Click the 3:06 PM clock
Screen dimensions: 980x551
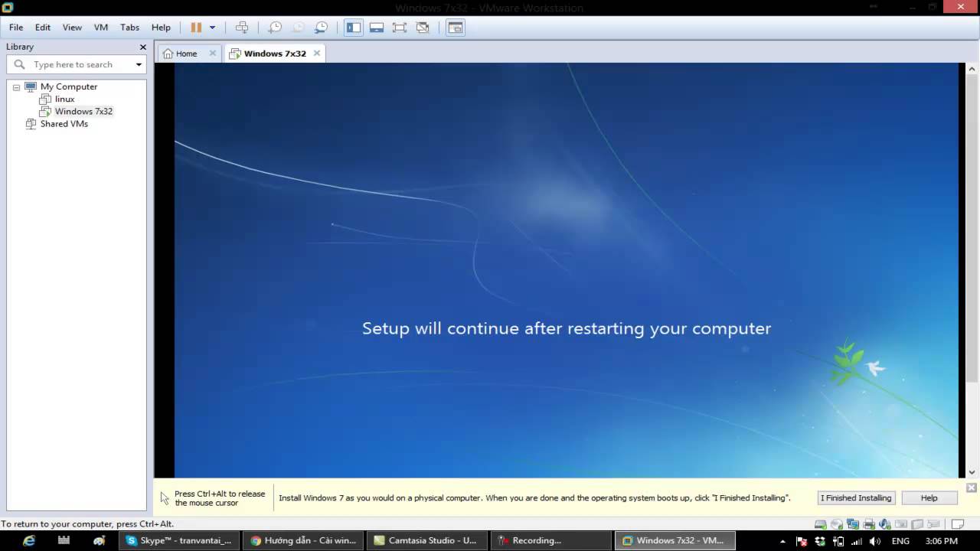point(942,541)
